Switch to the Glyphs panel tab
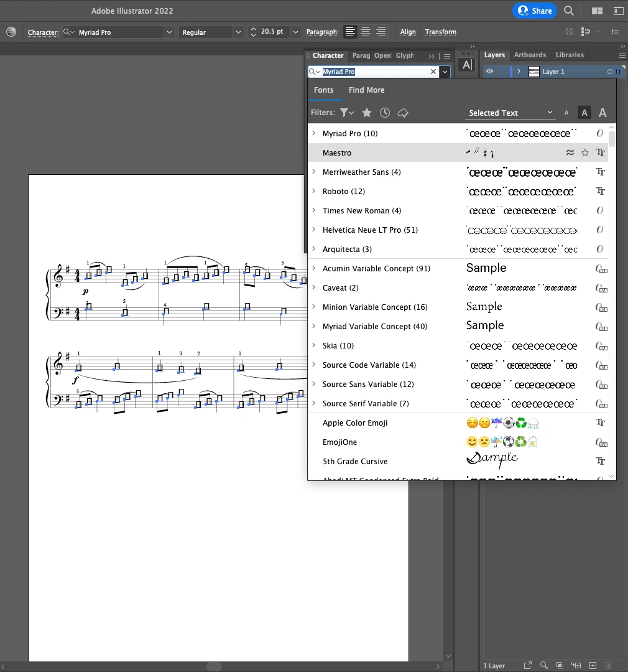Image resolution: width=628 pixels, height=672 pixels. click(x=404, y=56)
